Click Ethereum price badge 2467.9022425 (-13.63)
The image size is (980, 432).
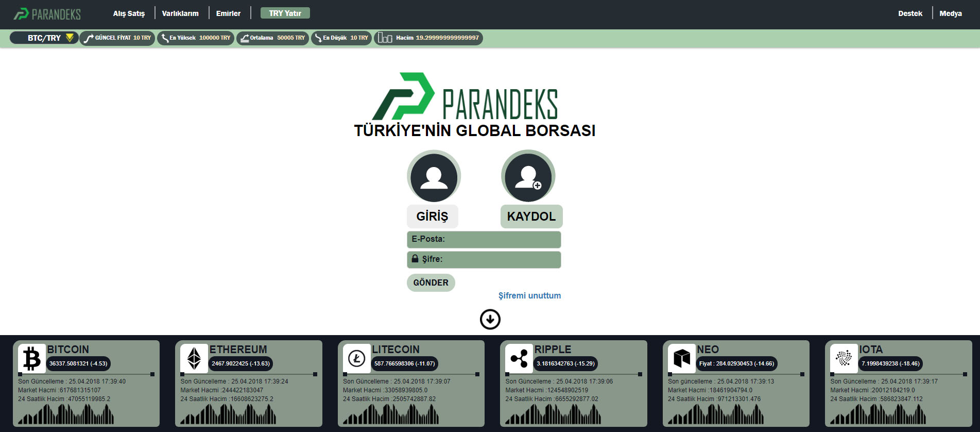pyautogui.click(x=240, y=363)
